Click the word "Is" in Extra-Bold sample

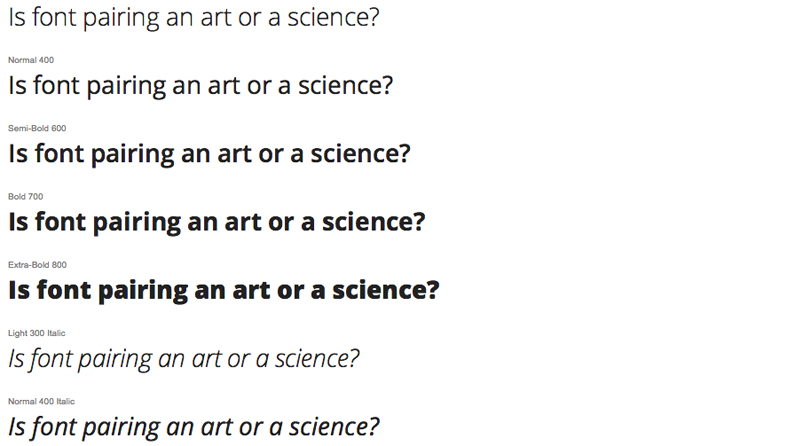click(x=19, y=290)
